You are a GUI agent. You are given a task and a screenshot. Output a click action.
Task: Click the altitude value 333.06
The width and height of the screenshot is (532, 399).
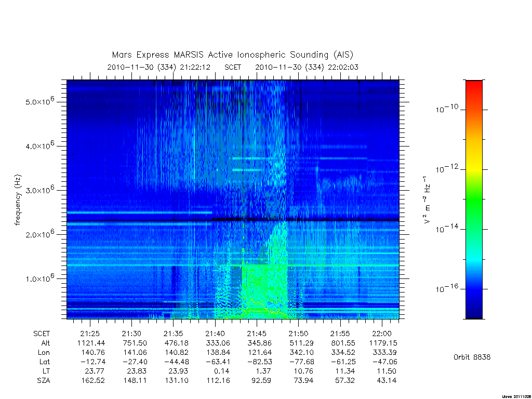coord(218,343)
